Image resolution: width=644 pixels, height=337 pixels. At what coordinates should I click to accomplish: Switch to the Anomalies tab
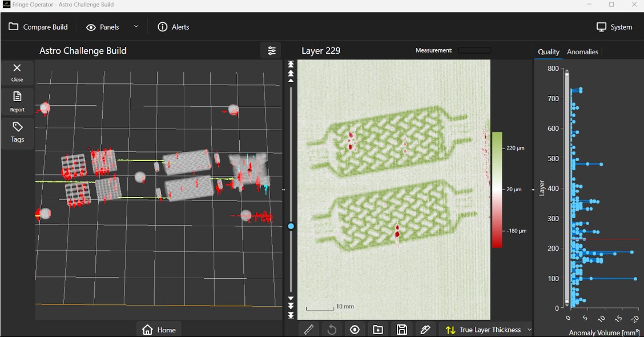coord(582,52)
